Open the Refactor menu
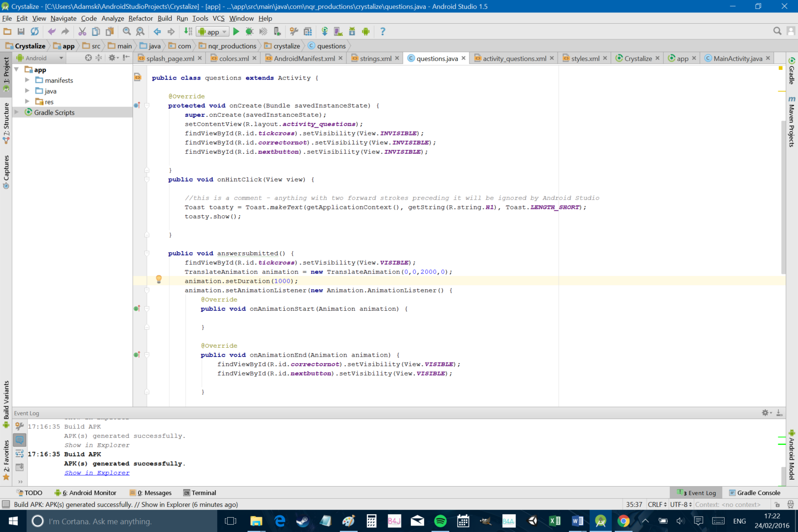The height and width of the screenshot is (532, 798). [x=140, y=18]
